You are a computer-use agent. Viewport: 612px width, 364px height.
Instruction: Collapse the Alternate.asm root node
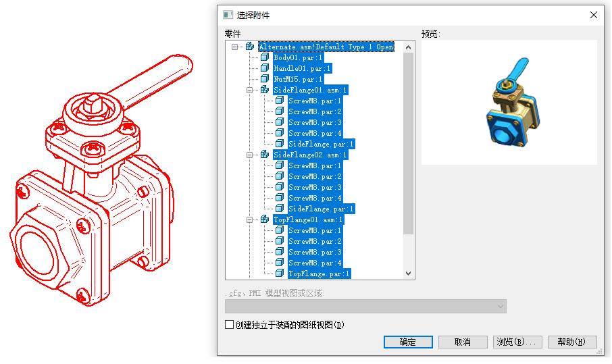point(234,47)
